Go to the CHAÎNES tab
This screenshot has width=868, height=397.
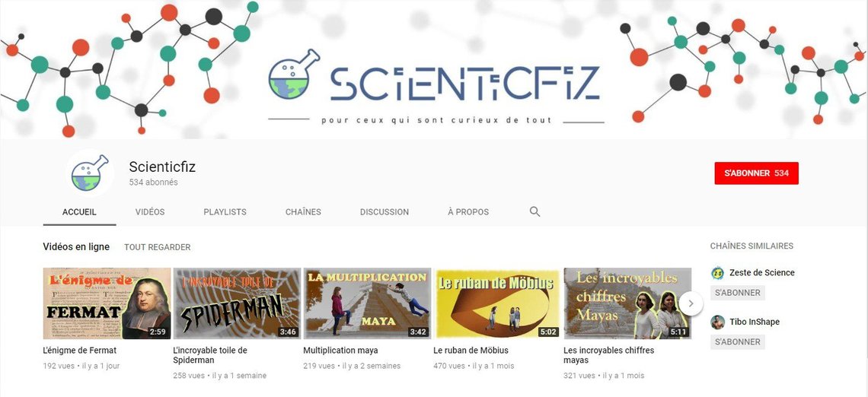303,211
